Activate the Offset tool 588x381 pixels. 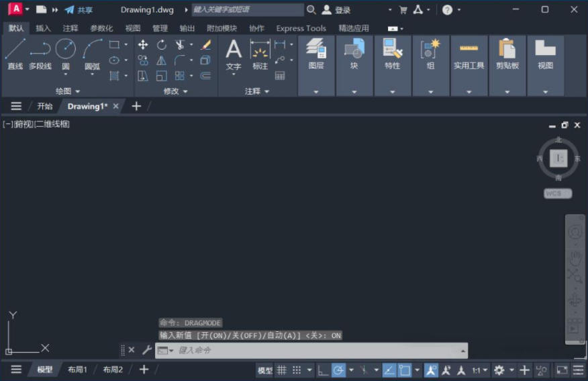(x=205, y=76)
